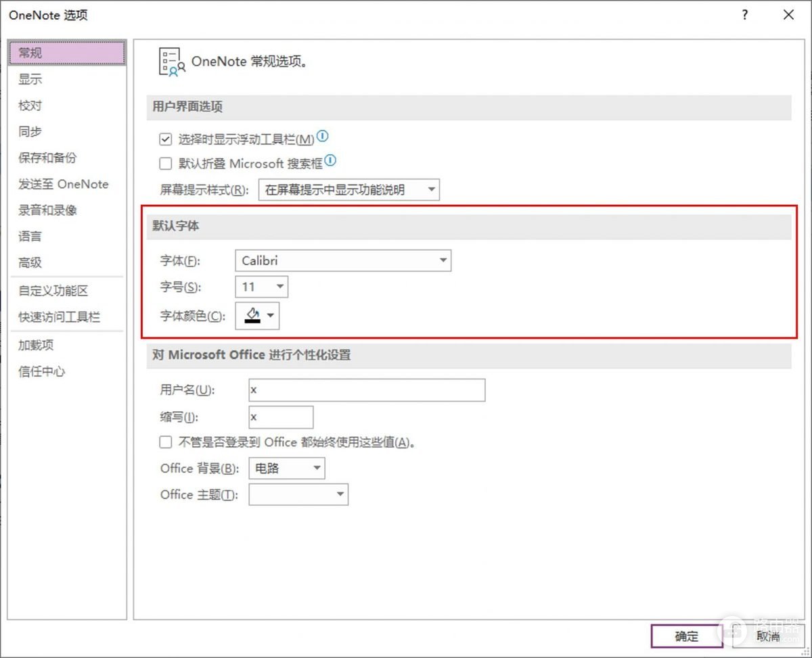Open the Office 背景 dropdown

[x=287, y=468]
